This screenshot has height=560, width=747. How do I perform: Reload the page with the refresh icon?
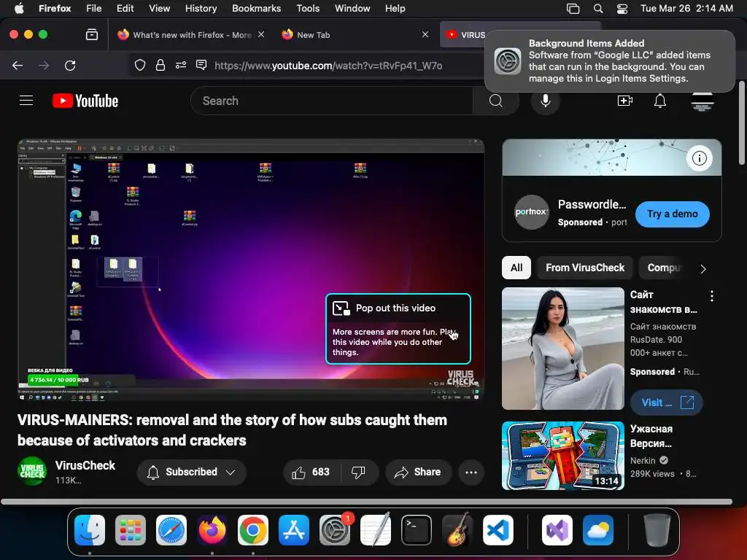coord(70,65)
